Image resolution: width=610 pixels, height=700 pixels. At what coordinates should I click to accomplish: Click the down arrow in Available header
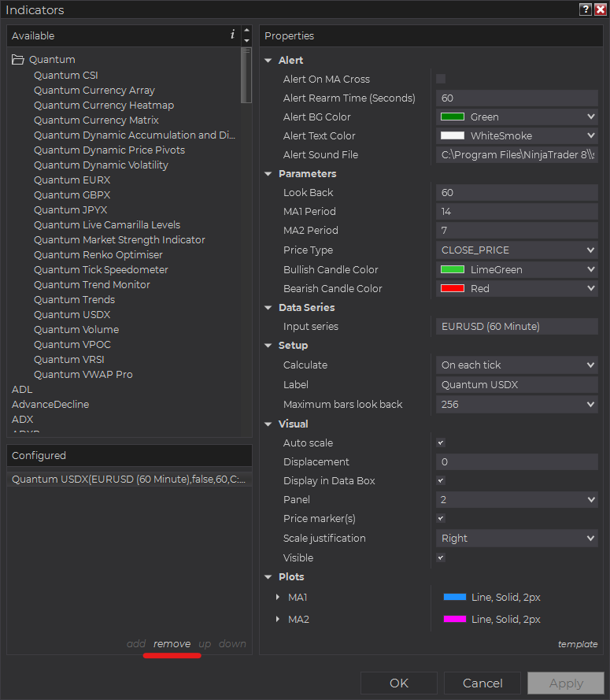coord(247,41)
